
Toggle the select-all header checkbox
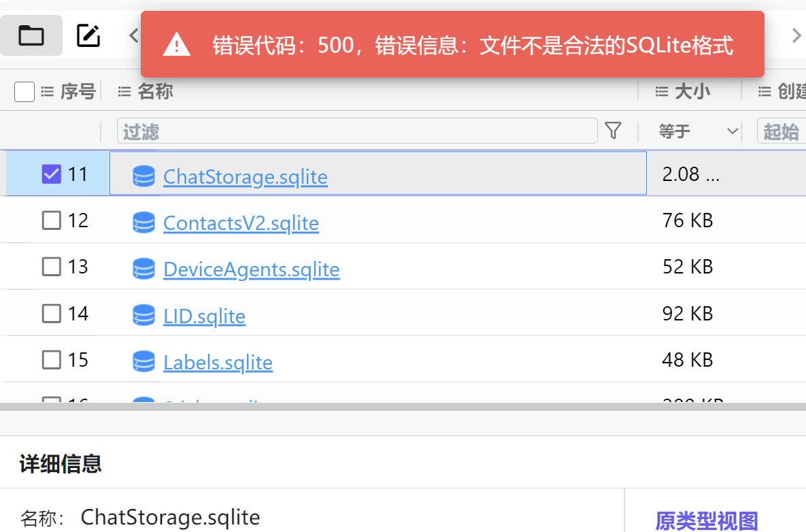[24, 91]
